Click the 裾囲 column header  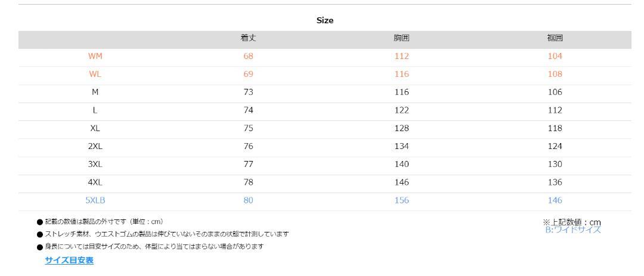555,38
